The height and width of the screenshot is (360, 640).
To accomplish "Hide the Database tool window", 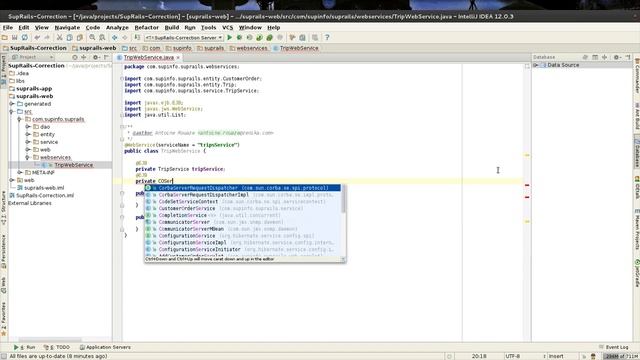I will point(628,57).
